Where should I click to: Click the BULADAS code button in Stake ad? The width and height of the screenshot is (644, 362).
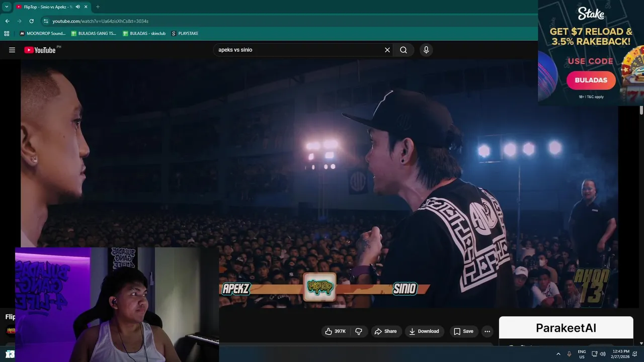click(x=591, y=80)
